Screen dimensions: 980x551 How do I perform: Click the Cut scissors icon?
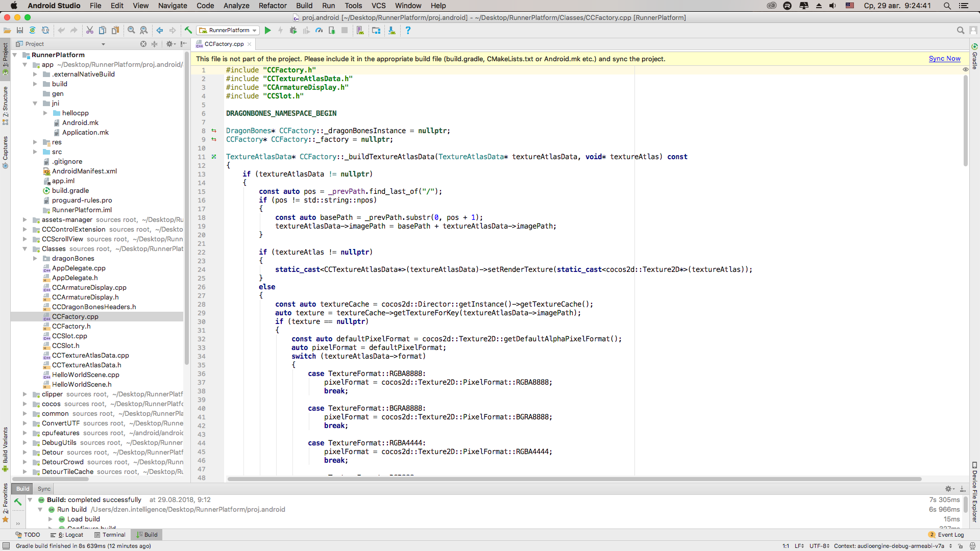(90, 31)
